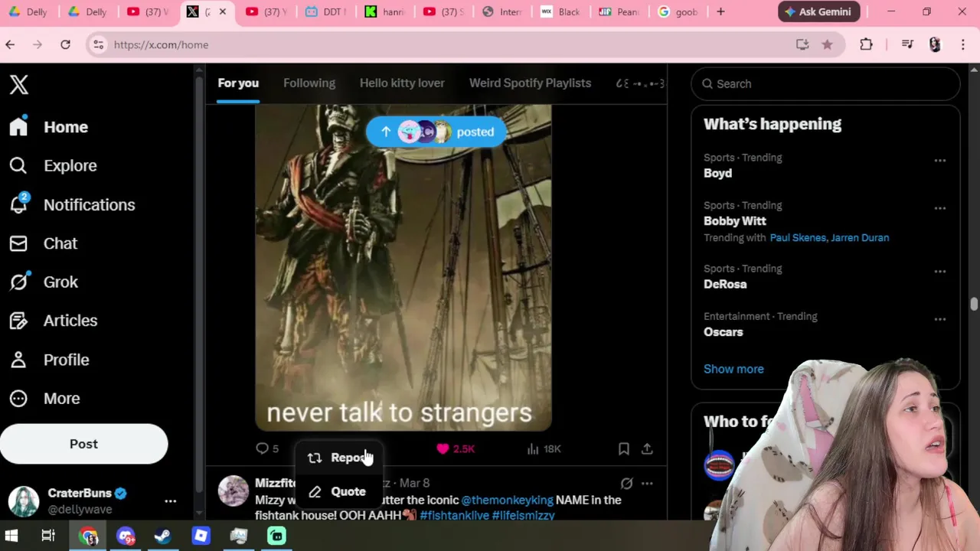
Task: Click the Boyd trending topic
Action: pyautogui.click(x=717, y=173)
